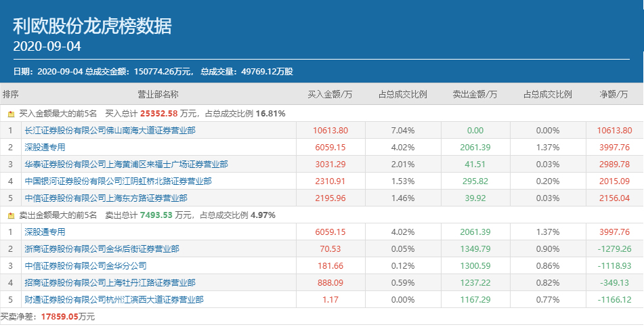Click the 2989.78 net amount cell
644x327 pixels.
click(x=614, y=165)
